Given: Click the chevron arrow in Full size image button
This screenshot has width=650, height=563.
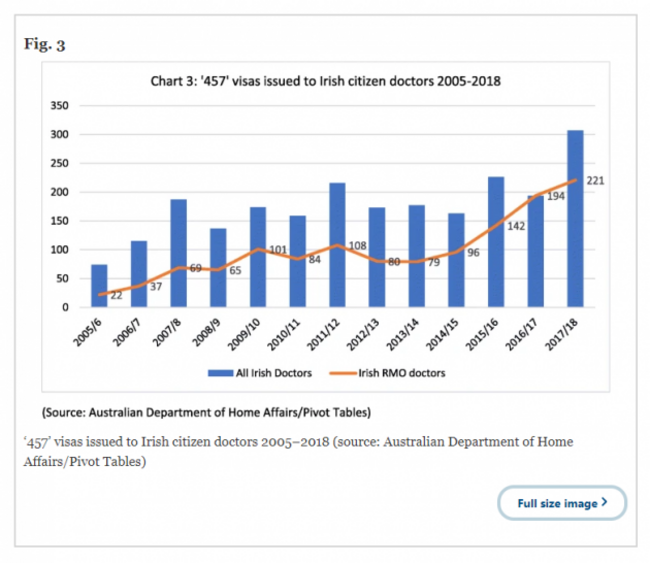Looking at the screenshot, I should coord(604,502).
